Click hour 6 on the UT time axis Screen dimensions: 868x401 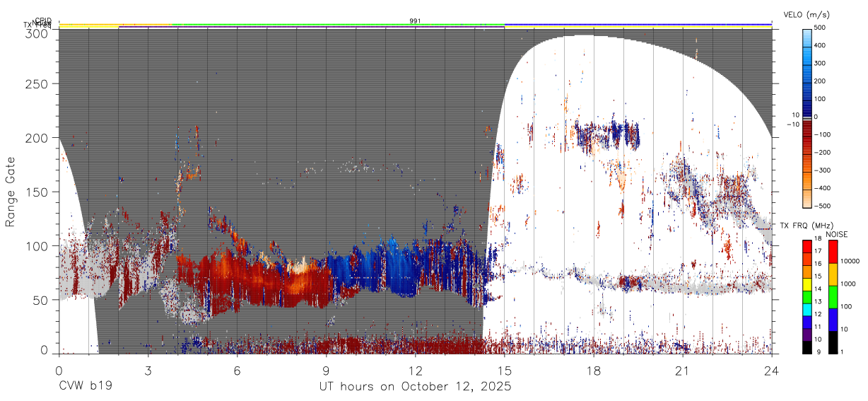[237, 370]
